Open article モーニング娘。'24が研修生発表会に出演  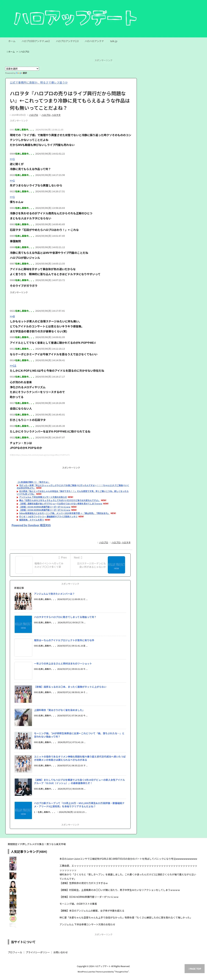79,735
